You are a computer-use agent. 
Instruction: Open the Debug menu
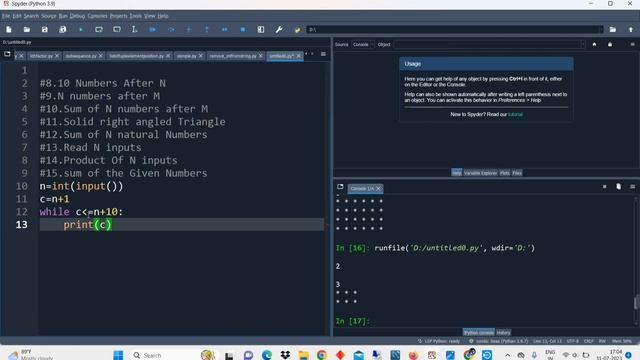[77, 16]
